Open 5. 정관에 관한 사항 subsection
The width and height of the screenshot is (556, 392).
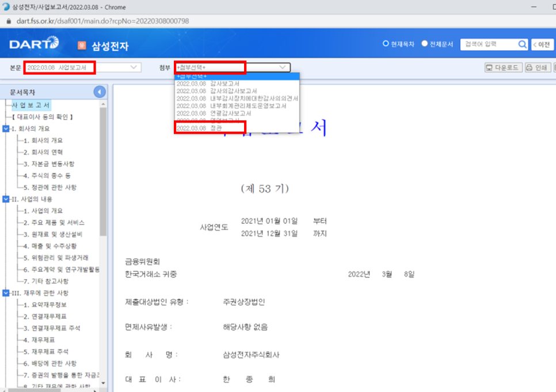pyautogui.click(x=50, y=187)
